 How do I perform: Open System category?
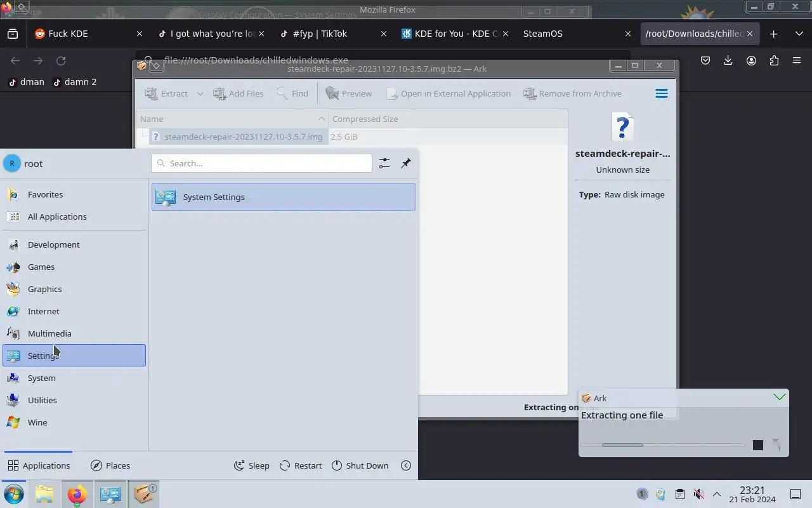74,378
